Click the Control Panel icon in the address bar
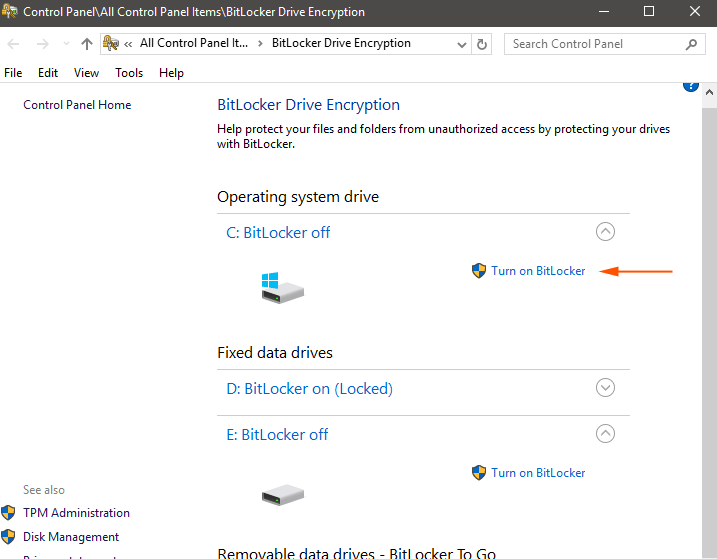Image resolution: width=717 pixels, height=559 pixels. pos(111,43)
